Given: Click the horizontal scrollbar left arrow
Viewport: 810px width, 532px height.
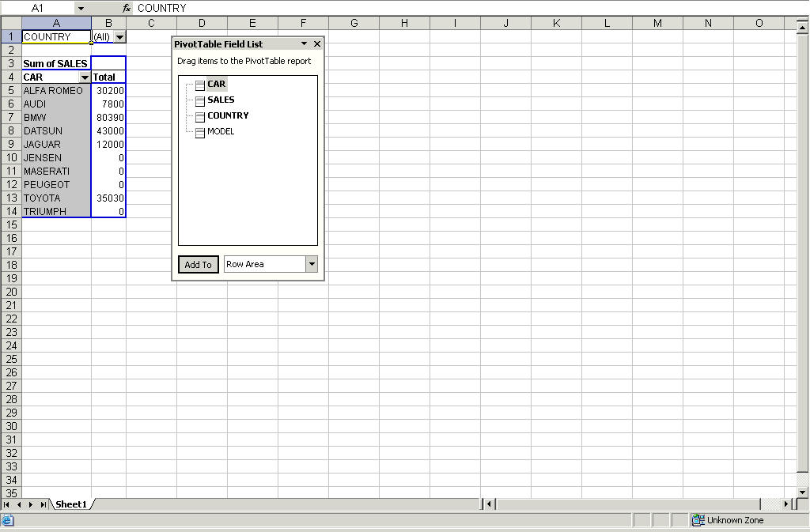Looking at the screenshot, I should coord(489,504).
